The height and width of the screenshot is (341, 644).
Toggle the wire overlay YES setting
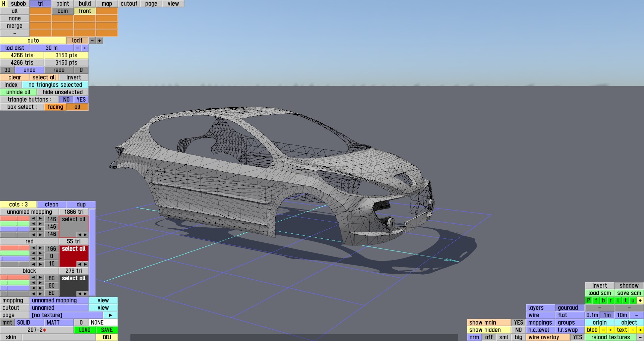point(578,337)
